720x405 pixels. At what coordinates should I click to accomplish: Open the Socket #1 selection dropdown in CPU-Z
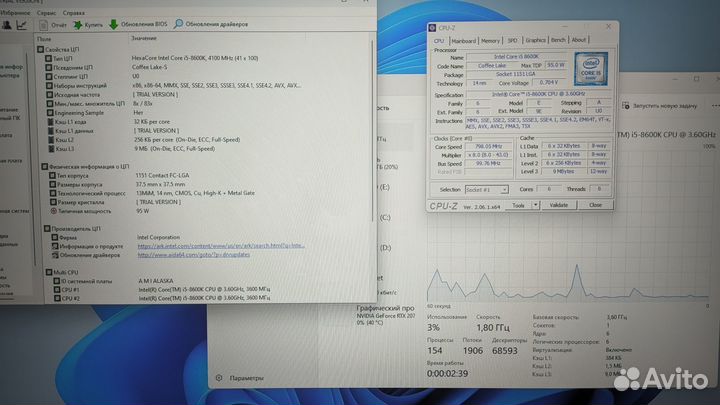pos(486,190)
